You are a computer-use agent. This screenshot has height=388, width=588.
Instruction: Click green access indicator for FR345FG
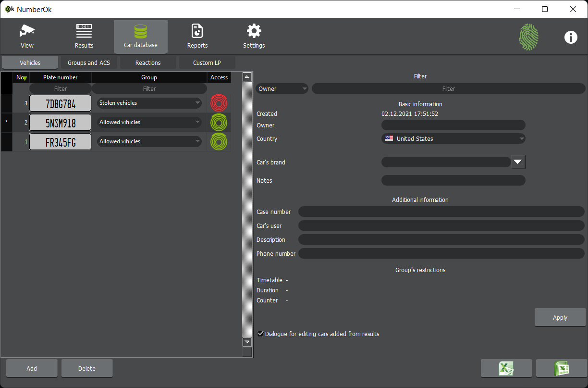pyautogui.click(x=219, y=141)
